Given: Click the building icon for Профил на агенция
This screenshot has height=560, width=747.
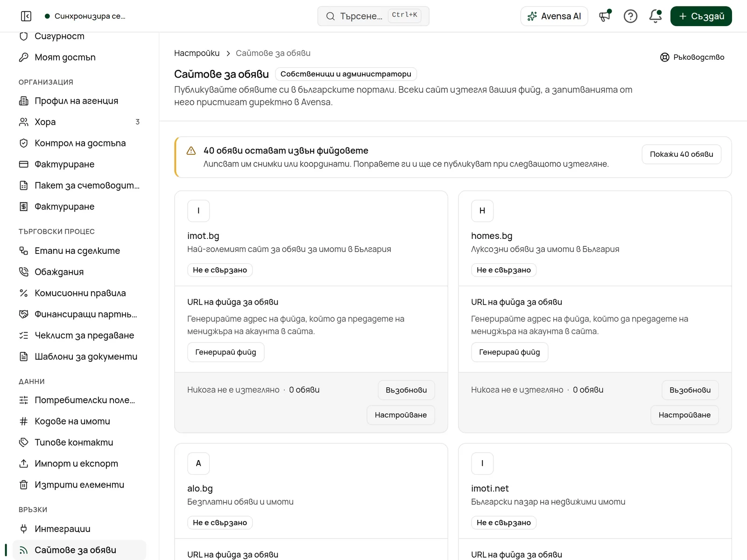Looking at the screenshot, I should tap(24, 101).
